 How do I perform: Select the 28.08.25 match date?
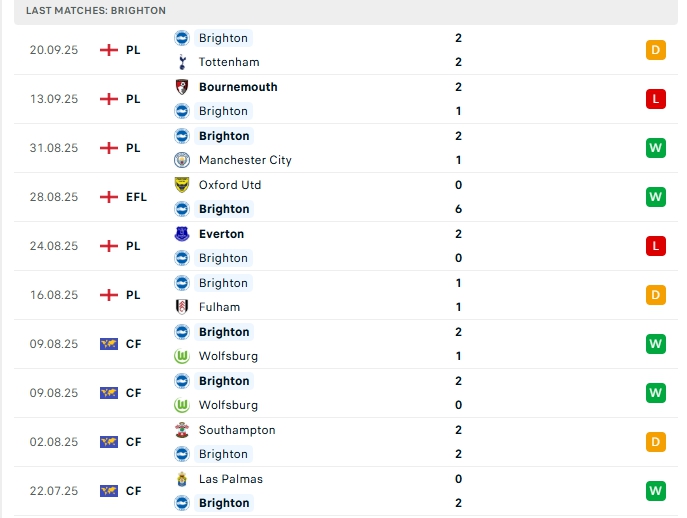54,197
